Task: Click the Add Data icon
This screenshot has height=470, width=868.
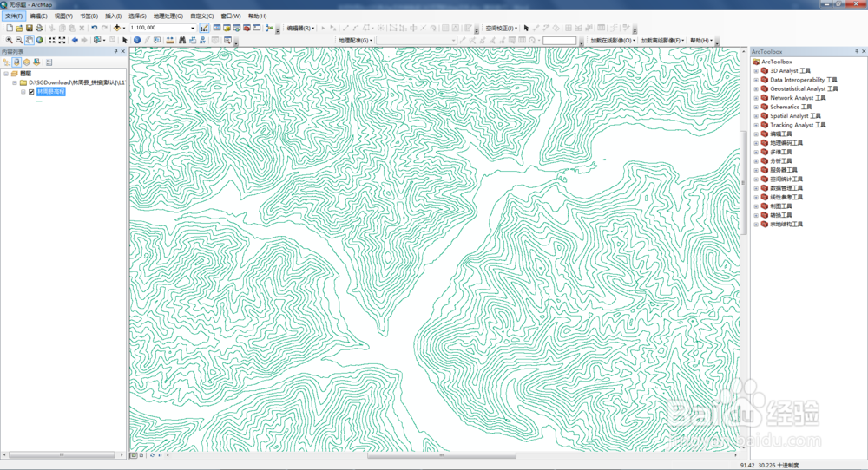Action: pos(117,29)
